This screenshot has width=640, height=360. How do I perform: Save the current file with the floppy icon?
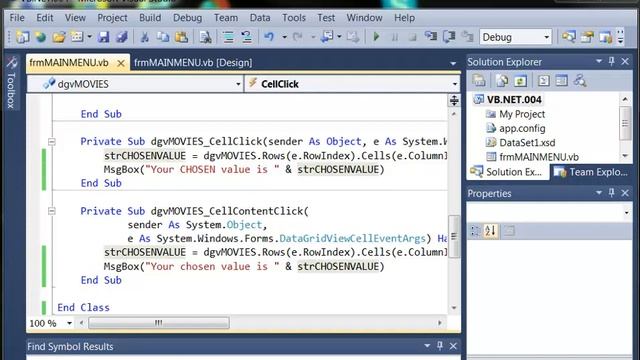pos(103,37)
